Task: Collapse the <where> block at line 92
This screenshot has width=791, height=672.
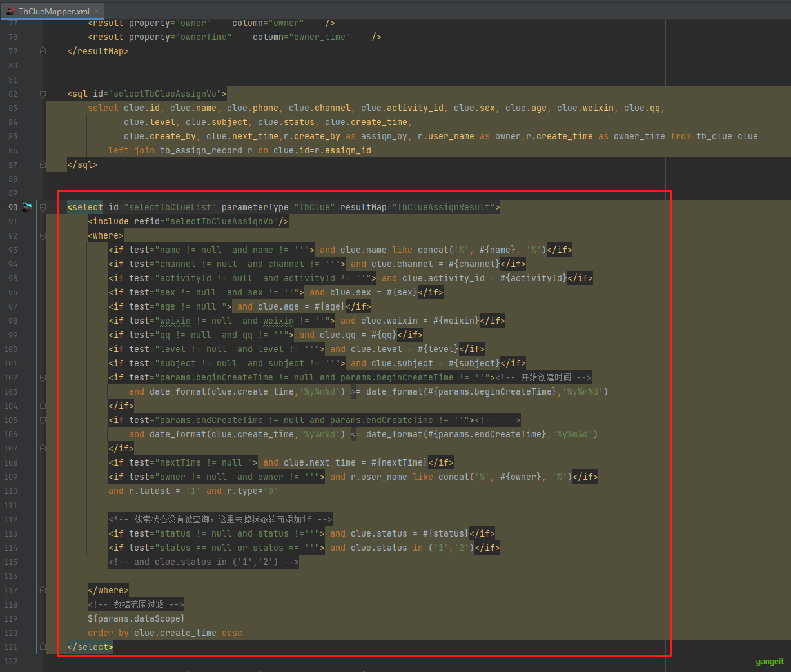Action: coord(43,235)
